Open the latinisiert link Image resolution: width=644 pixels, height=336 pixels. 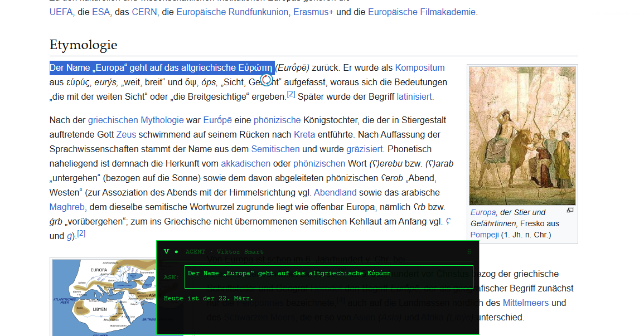pyautogui.click(x=414, y=97)
